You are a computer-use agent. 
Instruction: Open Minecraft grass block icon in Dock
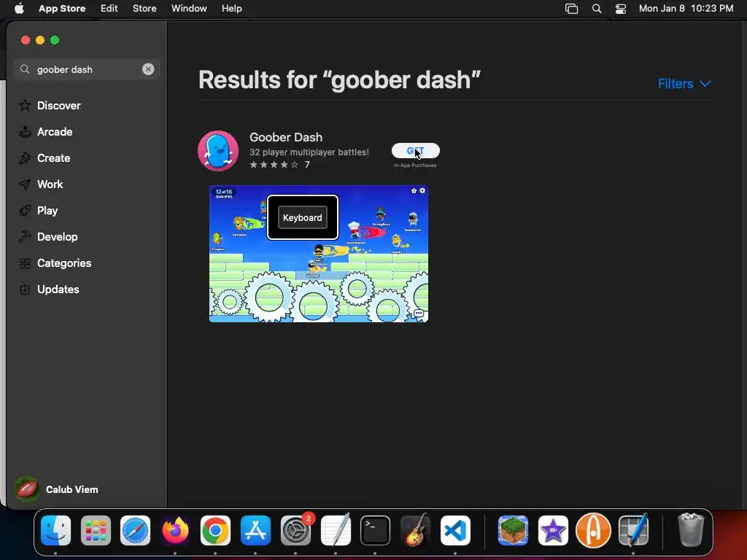pyautogui.click(x=513, y=530)
